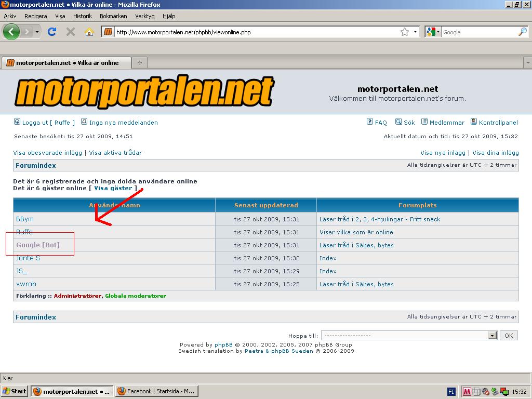
Task: Select the Vilka är online browser tab
Action: click(x=66, y=63)
